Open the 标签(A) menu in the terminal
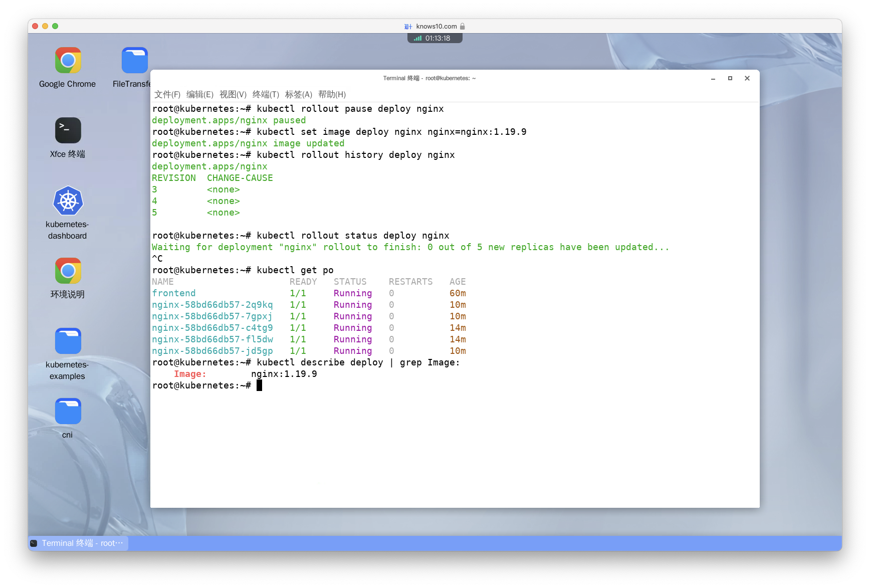This screenshot has height=588, width=870. [x=299, y=94]
